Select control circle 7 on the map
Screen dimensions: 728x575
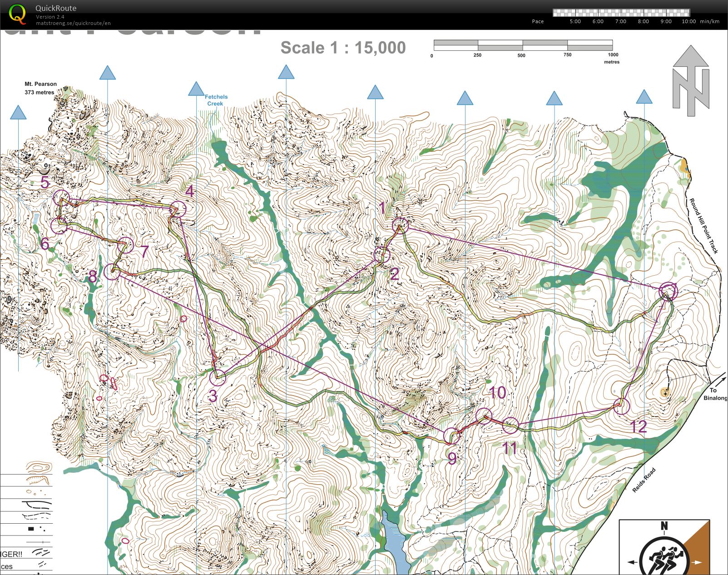pyautogui.click(x=125, y=245)
